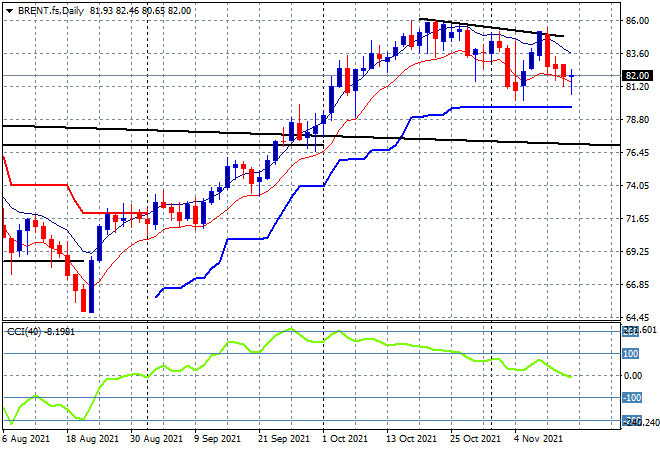Screen dimensions: 660x450
Task: Click the 1 Oct 2021 date label
Action: (x=345, y=439)
